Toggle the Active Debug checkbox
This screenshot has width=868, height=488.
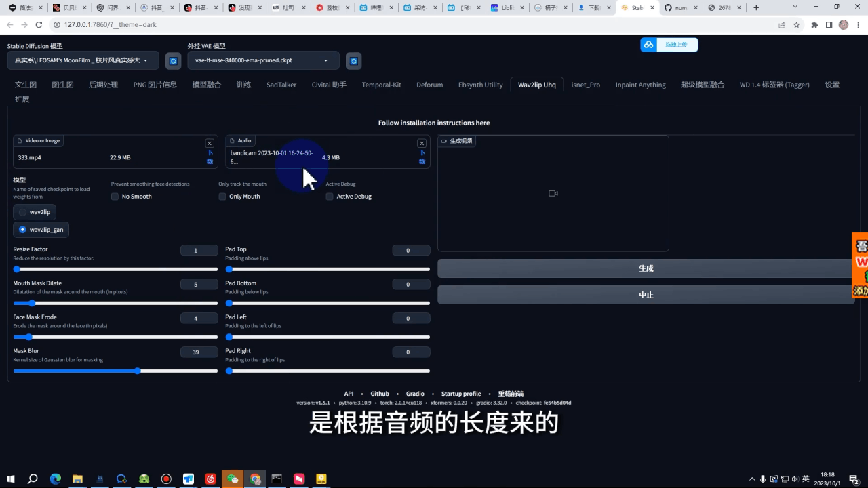[330, 197]
